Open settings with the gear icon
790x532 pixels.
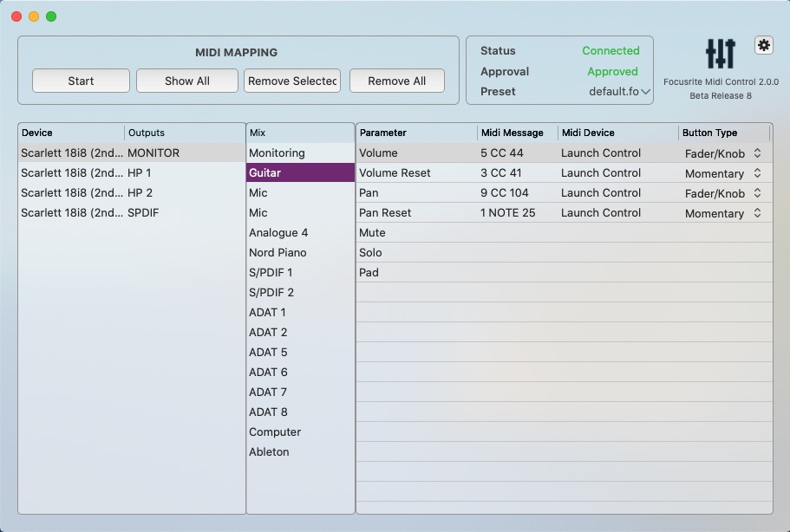click(764, 45)
